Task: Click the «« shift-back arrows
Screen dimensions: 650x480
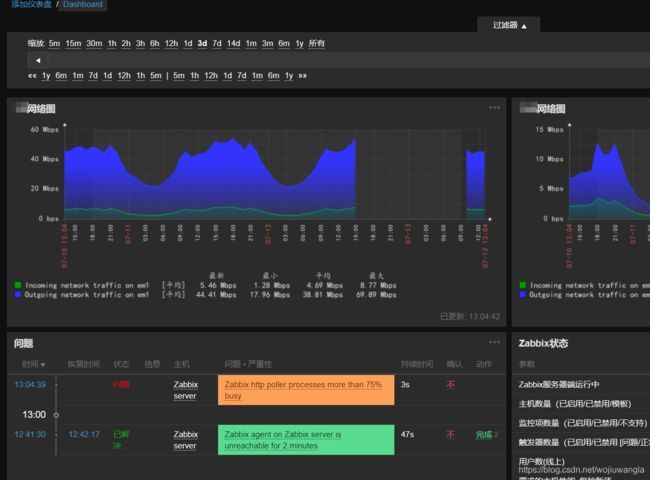Action: [x=32, y=76]
